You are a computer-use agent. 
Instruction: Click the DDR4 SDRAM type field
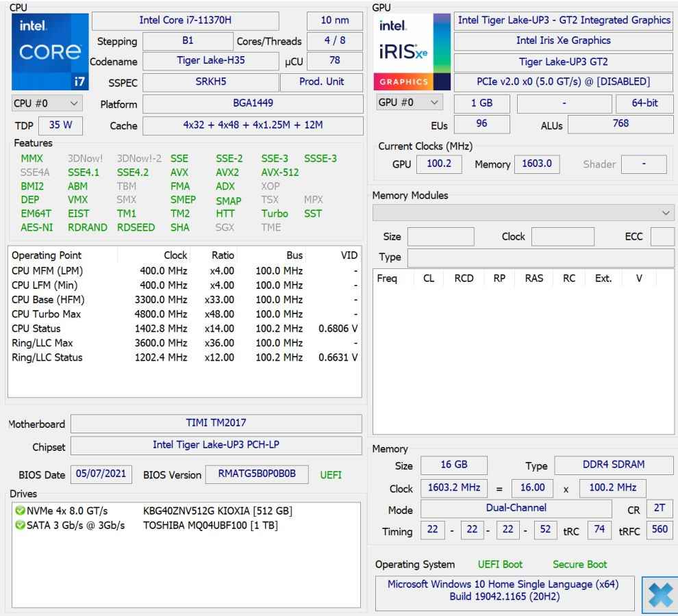614,465
